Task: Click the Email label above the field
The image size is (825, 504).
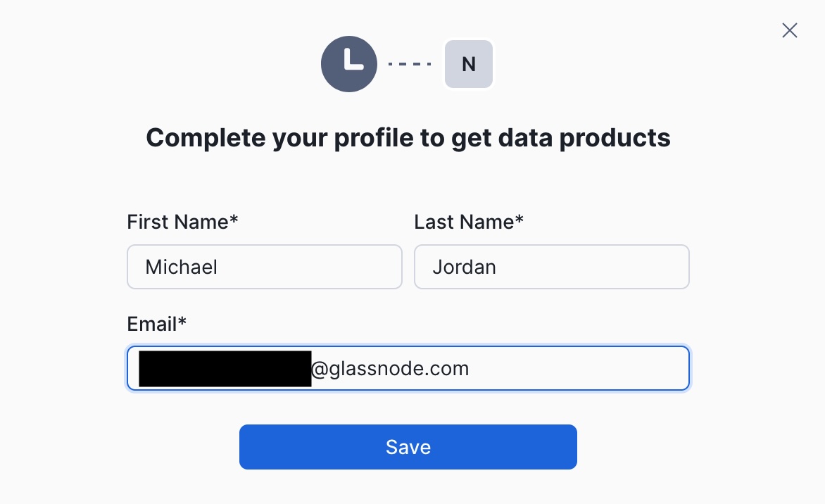Action: (x=156, y=324)
